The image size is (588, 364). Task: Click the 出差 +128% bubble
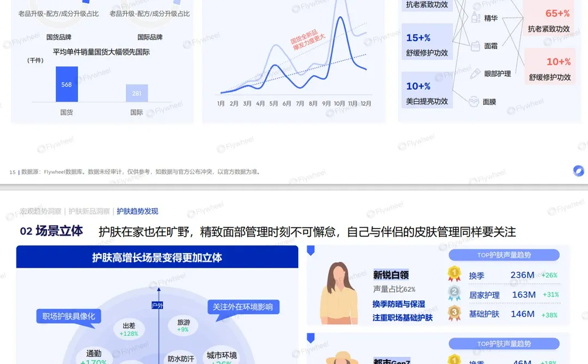(128, 330)
